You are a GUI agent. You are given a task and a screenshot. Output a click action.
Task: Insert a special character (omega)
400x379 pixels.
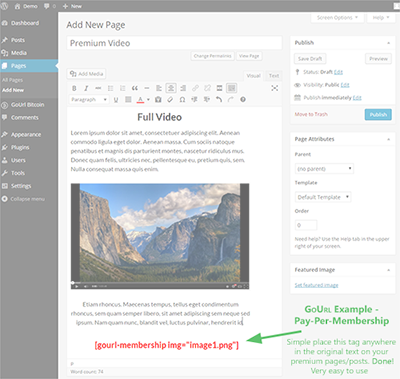click(x=182, y=100)
